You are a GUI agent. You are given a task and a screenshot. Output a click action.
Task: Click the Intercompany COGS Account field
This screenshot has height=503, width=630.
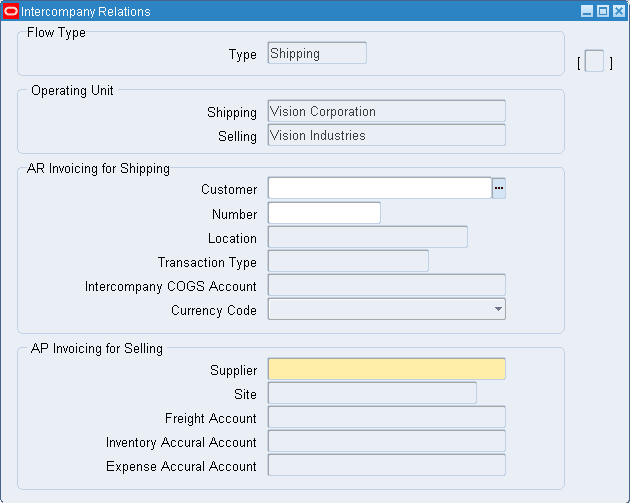pos(386,285)
